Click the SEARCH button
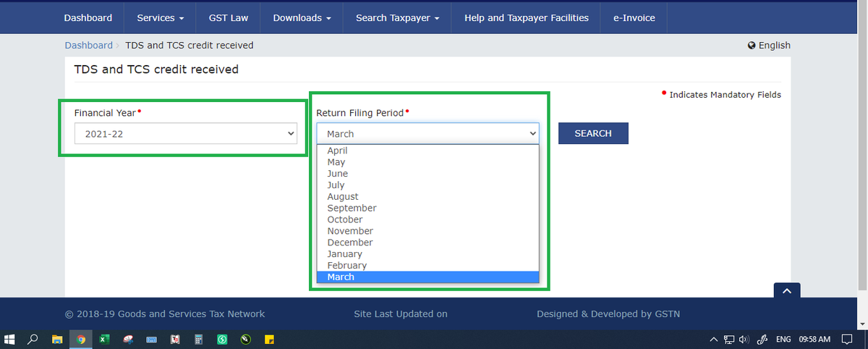The height and width of the screenshot is (349, 868). [x=593, y=133]
